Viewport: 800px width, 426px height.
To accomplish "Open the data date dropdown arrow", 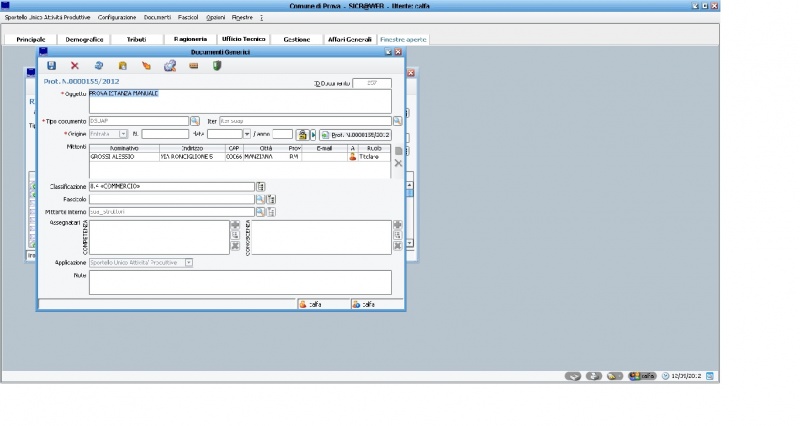I will (x=246, y=134).
